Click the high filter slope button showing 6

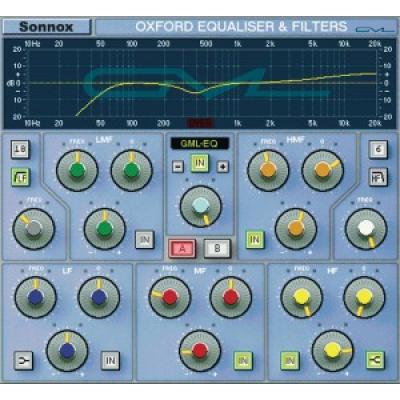coord(378,149)
